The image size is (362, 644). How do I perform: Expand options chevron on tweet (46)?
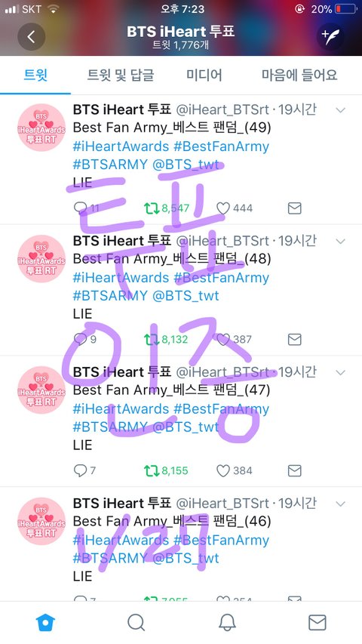point(340,504)
